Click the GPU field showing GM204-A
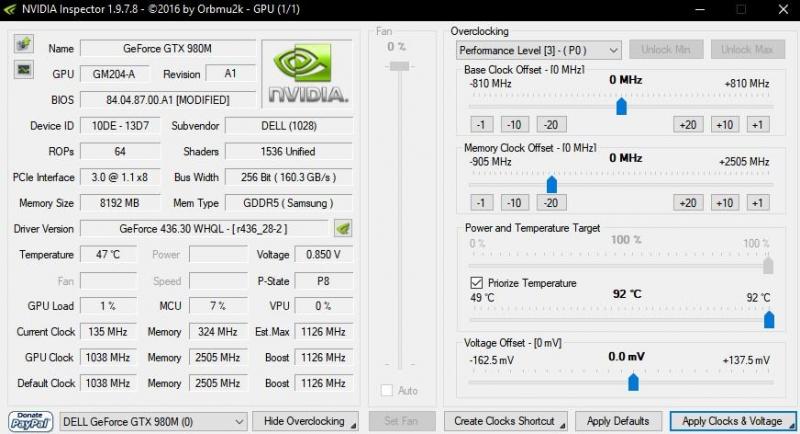800x434 pixels. tap(114, 74)
